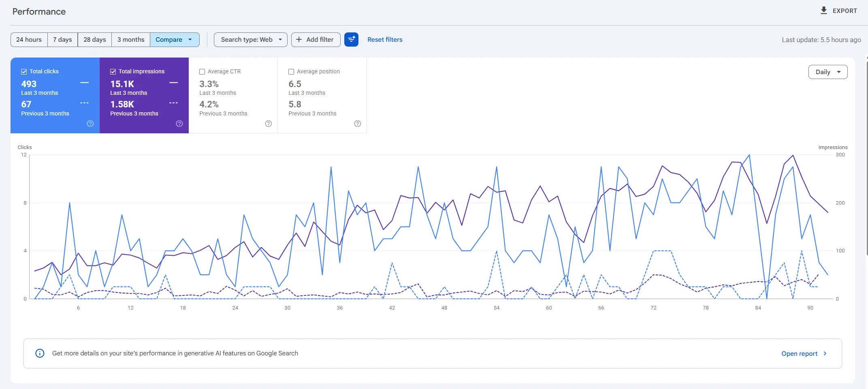Click the x-axis label 90 on chart
Screen dimensions: 868x389
pyautogui.click(x=810, y=308)
